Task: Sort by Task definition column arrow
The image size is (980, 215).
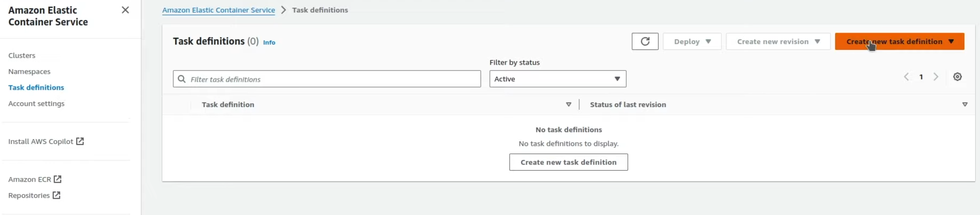Action: [568, 104]
